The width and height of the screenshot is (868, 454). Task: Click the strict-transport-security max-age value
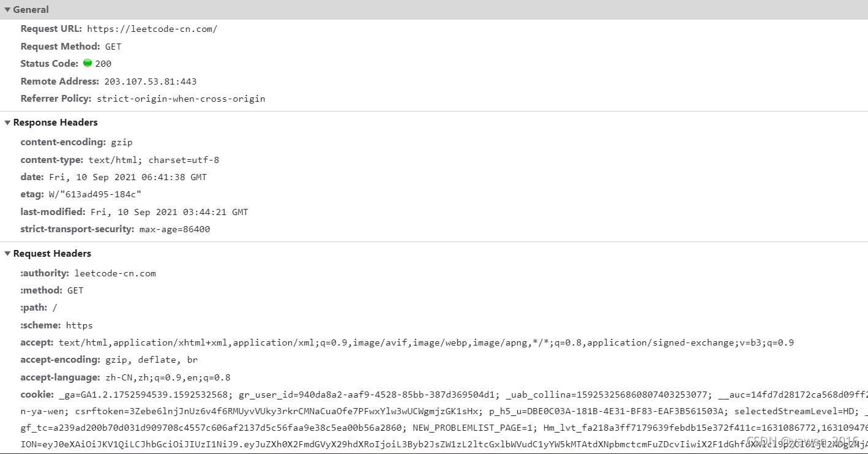[x=174, y=229]
